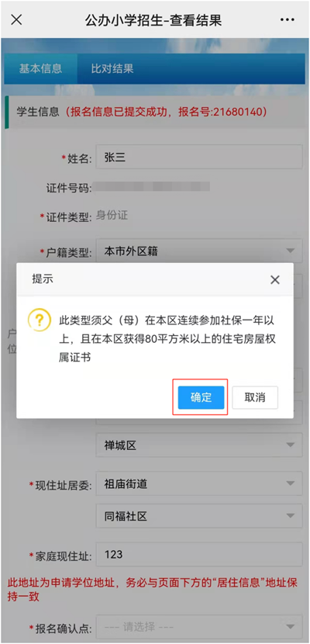Image resolution: width=310 pixels, height=644 pixels.
Task: Click the 姓名 field containing 张三
Action: [x=199, y=157]
